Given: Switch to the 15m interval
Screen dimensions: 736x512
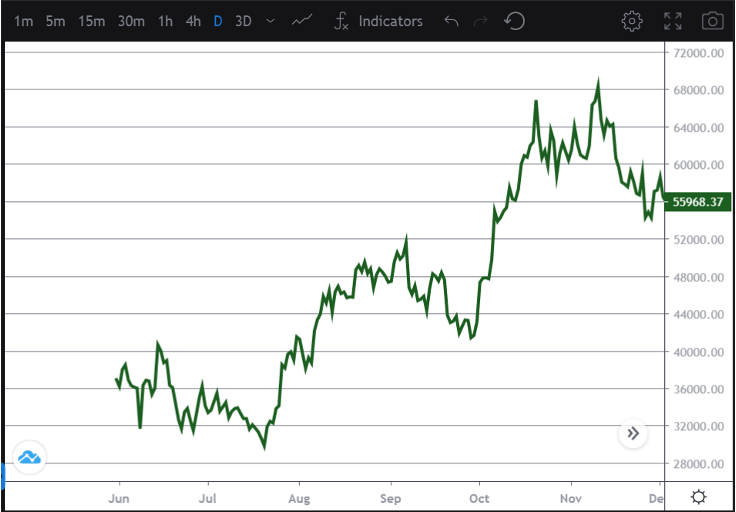Looking at the screenshot, I should coord(91,21).
